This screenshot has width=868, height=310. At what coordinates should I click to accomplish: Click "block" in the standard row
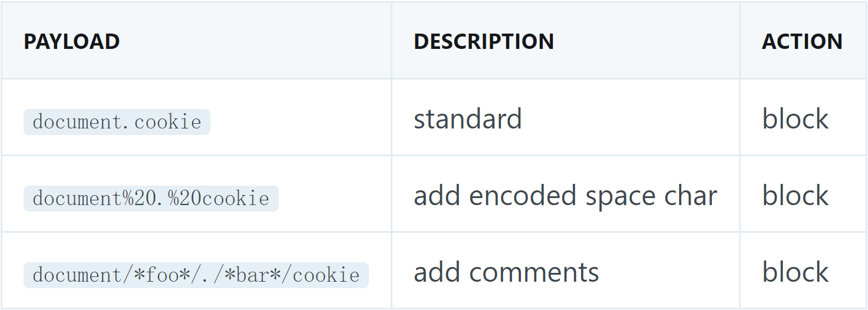(x=796, y=119)
